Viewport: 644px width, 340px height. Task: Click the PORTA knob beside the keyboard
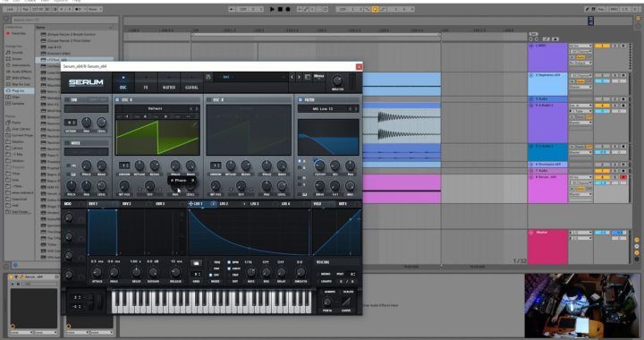pos(327,302)
